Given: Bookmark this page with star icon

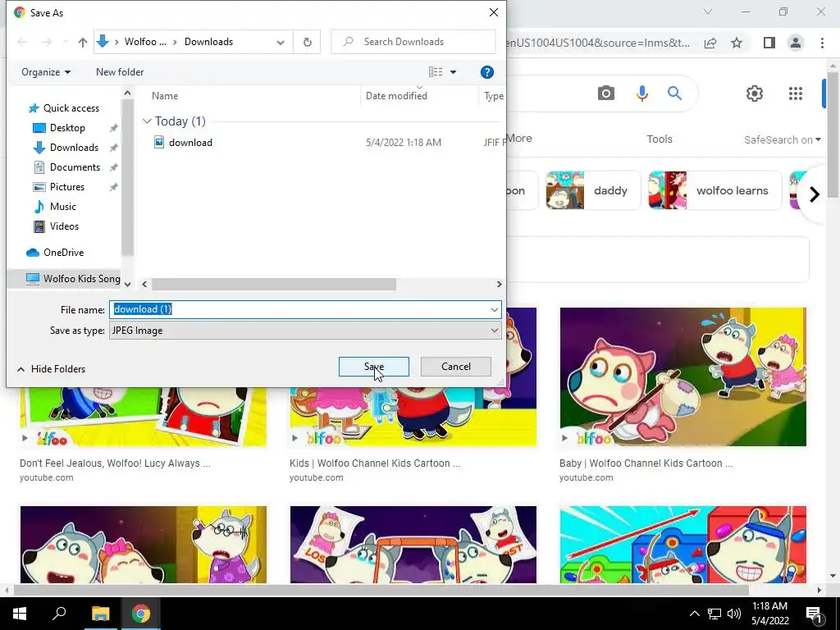Looking at the screenshot, I should 737,43.
